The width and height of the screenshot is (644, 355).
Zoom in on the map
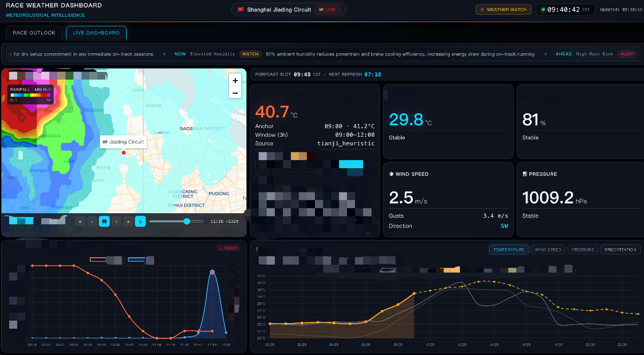pos(235,81)
